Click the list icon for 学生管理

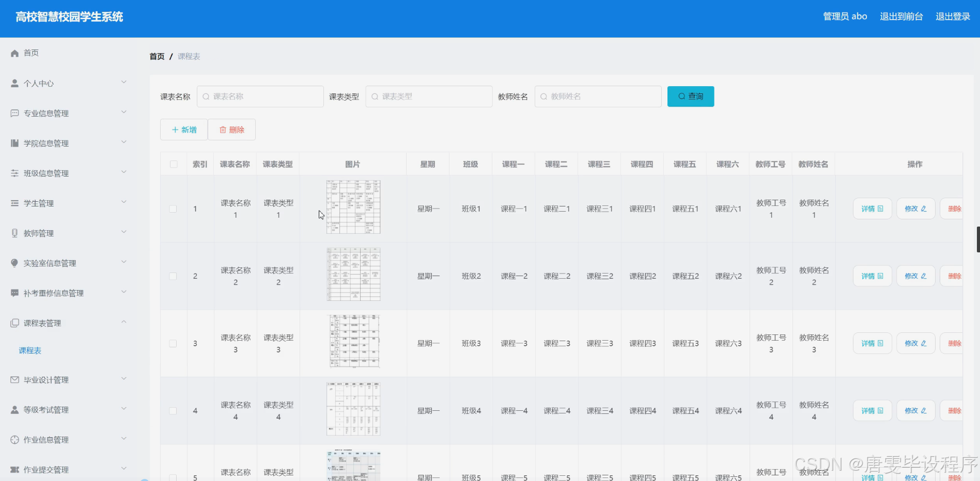[14, 203]
